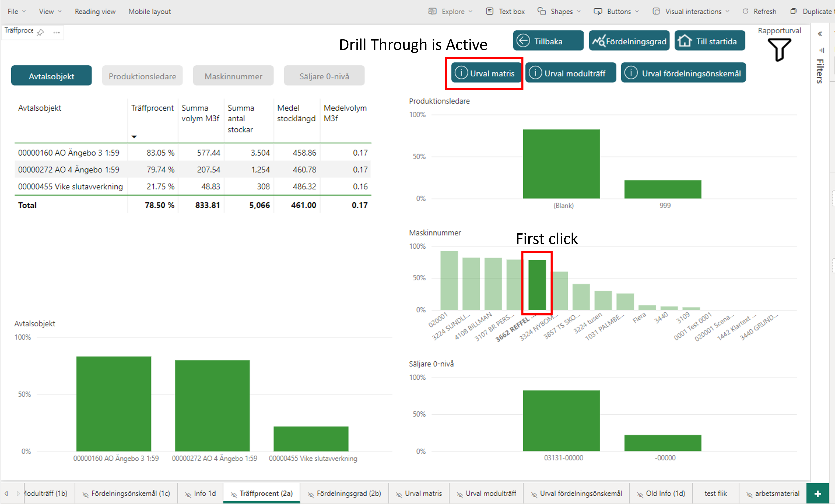The image size is (835, 504).
Task: Open the Visual interactions dropdown
Action: [691, 11]
